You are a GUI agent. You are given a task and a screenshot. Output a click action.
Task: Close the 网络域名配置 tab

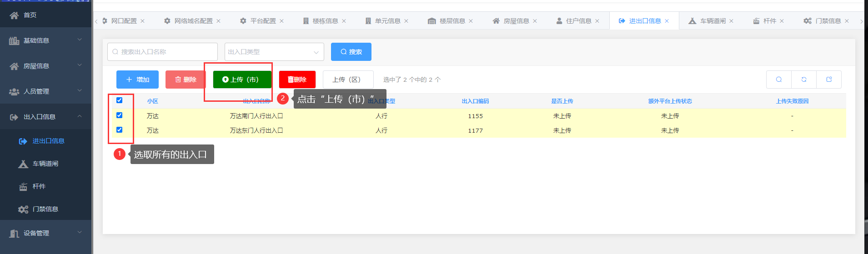click(218, 21)
